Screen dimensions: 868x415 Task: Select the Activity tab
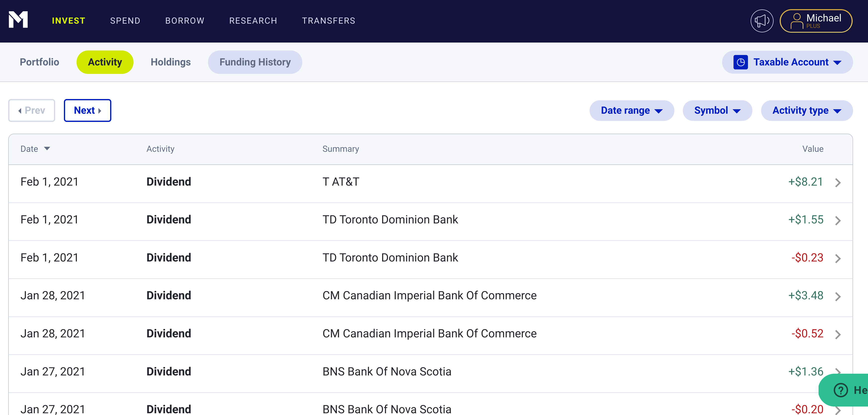coord(105,62)
